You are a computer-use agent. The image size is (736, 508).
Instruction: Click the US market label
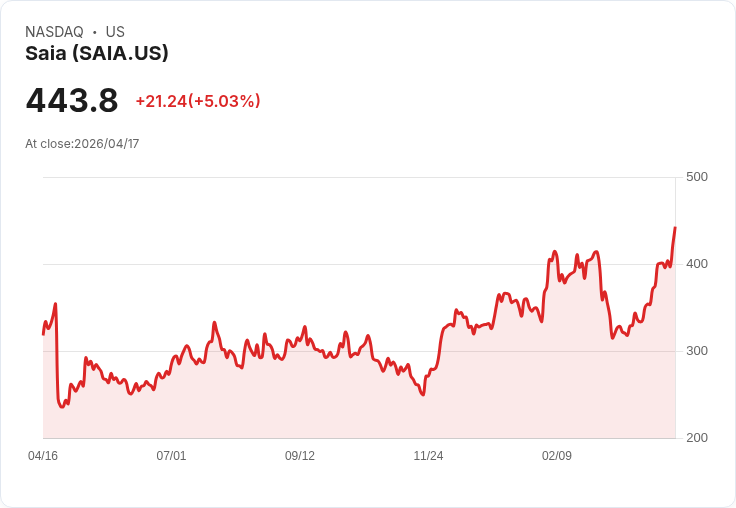tap(115, 32)
